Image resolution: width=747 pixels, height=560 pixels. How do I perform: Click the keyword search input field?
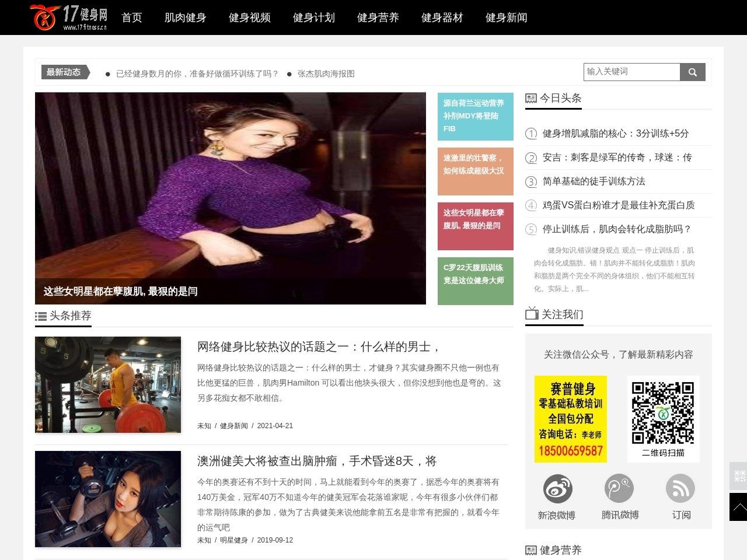click(x=631, y=72)
